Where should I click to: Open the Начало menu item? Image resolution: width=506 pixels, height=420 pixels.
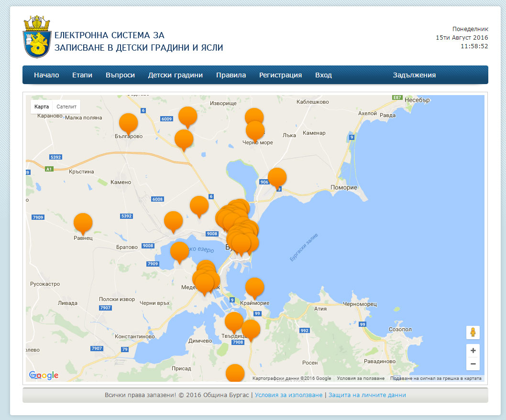(x=46, y=75)
